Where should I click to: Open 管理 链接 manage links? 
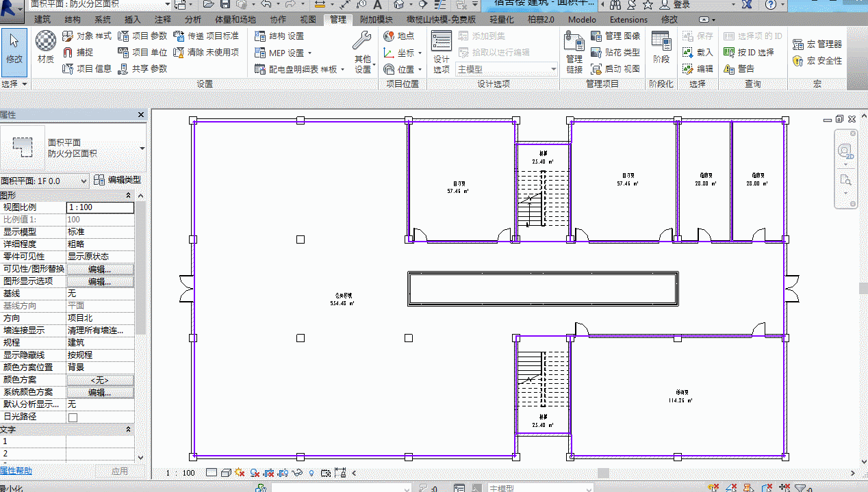coord(574,53)
